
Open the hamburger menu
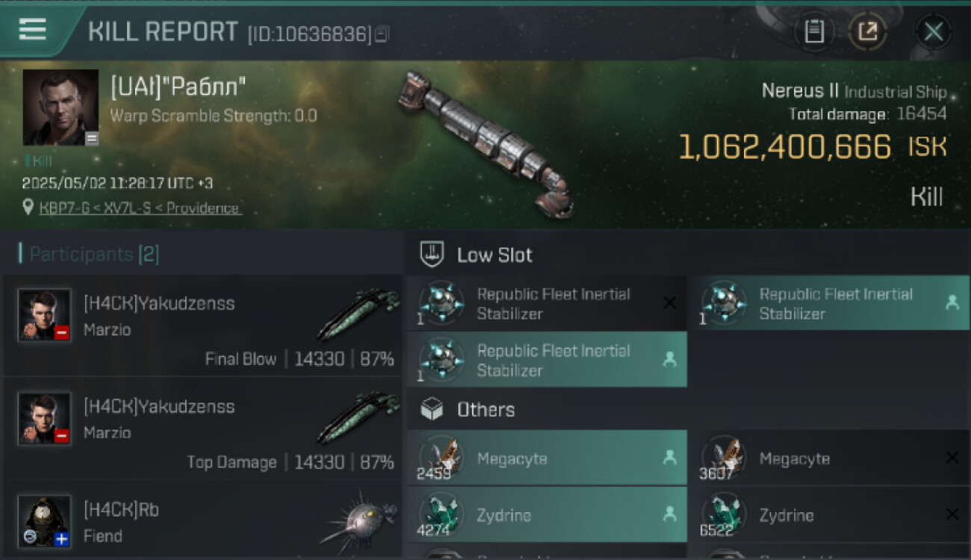[32, 30]
